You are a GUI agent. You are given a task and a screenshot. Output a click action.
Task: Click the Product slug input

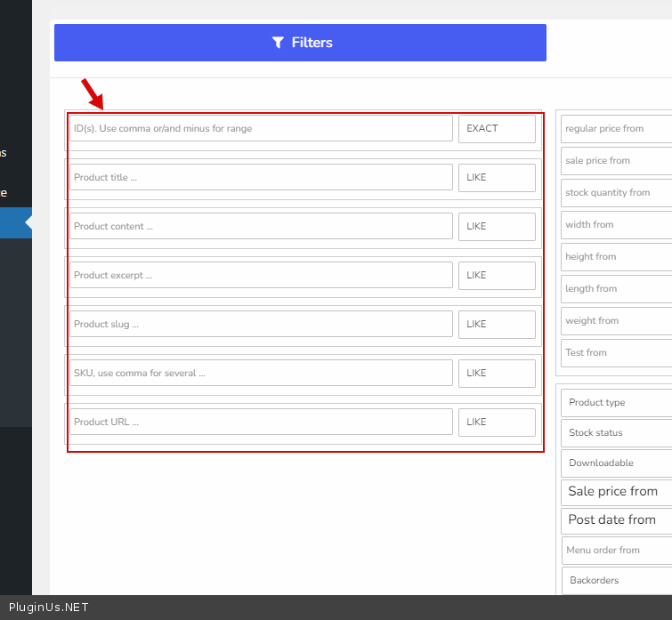261,324
